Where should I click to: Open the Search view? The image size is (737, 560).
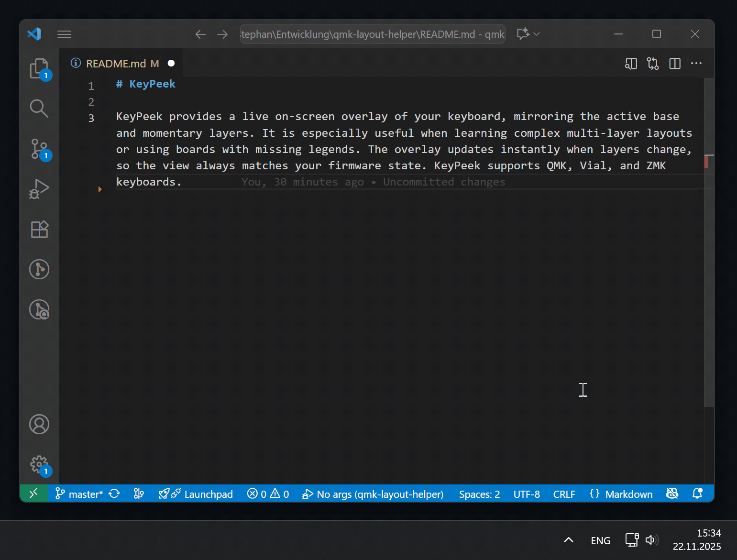(x=39, y=109)
